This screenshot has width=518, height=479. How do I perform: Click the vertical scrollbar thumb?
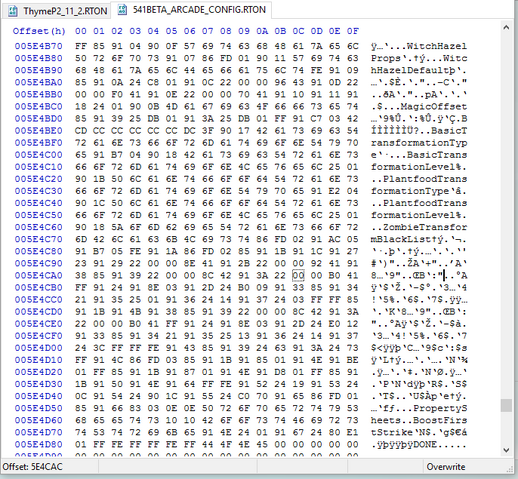point(506,405)
